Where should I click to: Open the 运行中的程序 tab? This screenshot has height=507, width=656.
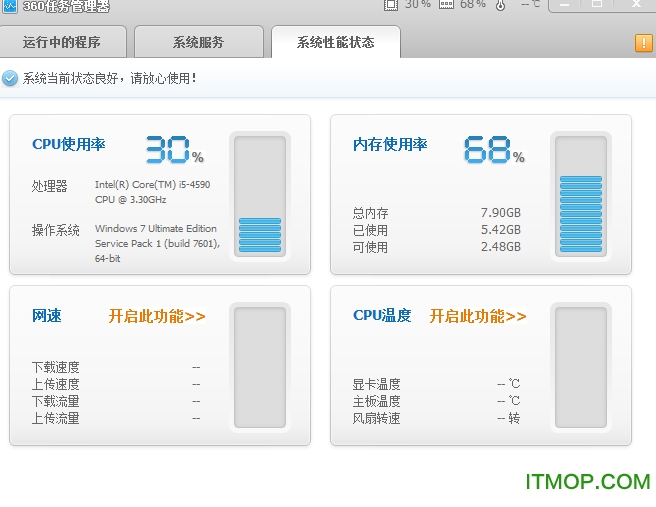pos(63,42)
